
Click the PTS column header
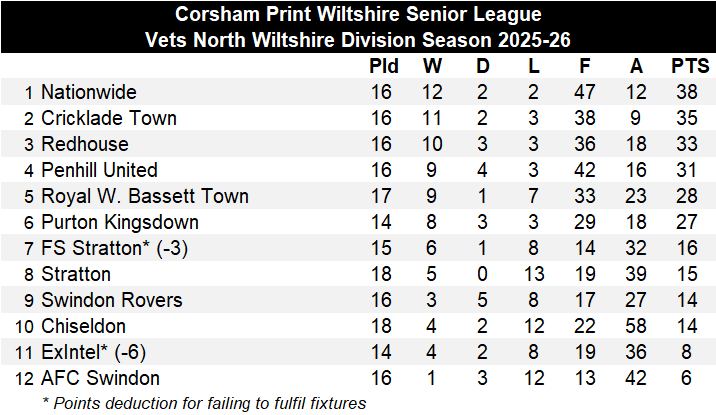(x=690, y=67)
